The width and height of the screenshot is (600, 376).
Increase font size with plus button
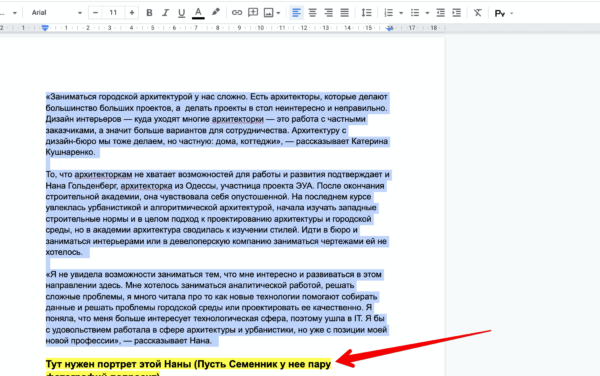(132, 13)
